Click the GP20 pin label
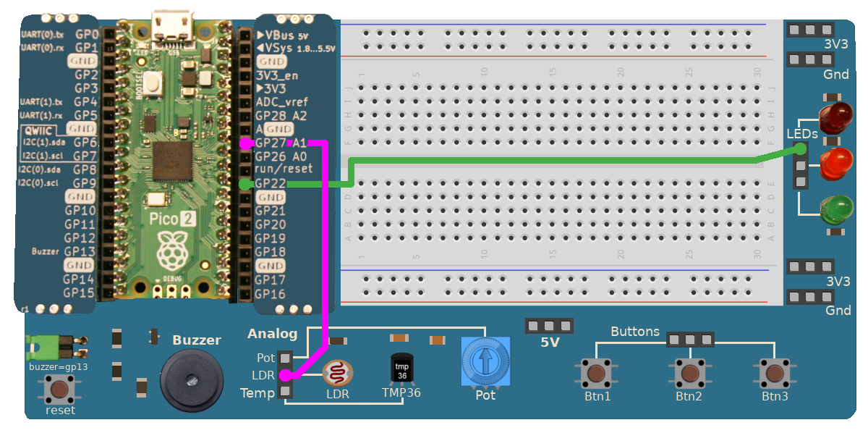Image resolution: width=868 pixels, height=433 pixels. click(x=271, y=224)
